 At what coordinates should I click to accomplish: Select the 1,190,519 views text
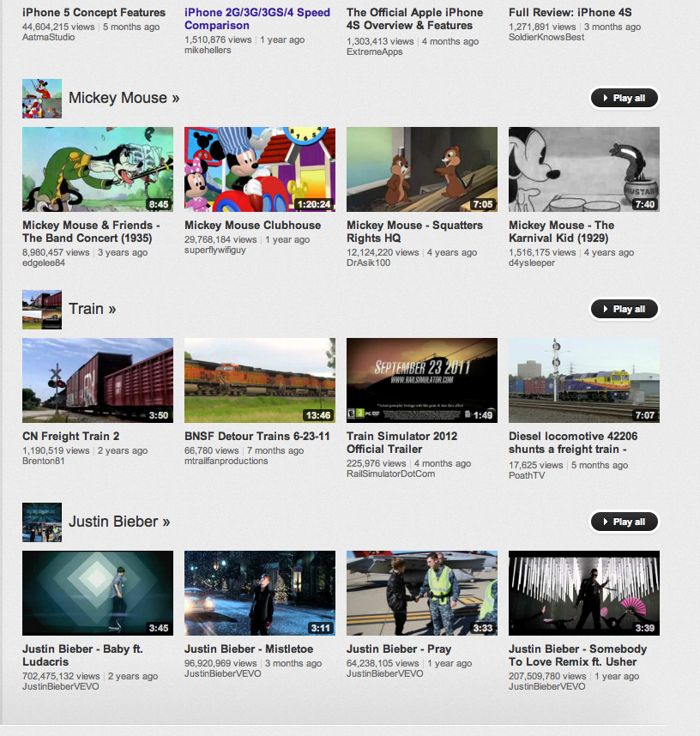point(56,450)
